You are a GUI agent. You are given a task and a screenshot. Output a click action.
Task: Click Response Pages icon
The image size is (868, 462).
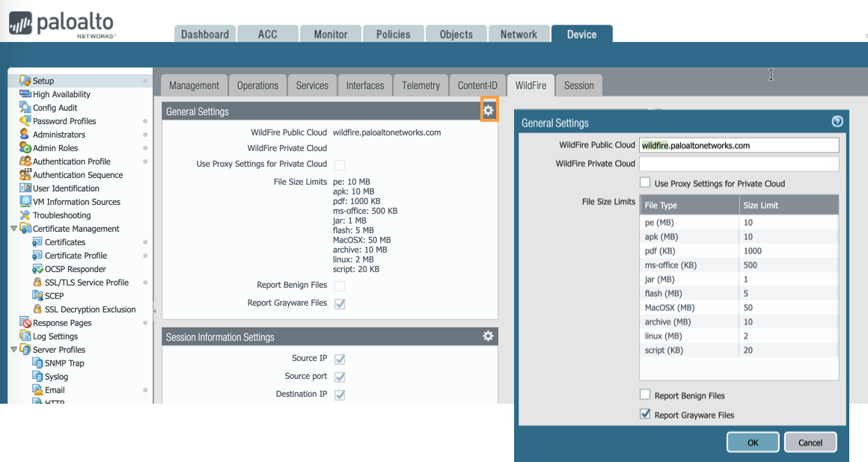pos(25,322)
